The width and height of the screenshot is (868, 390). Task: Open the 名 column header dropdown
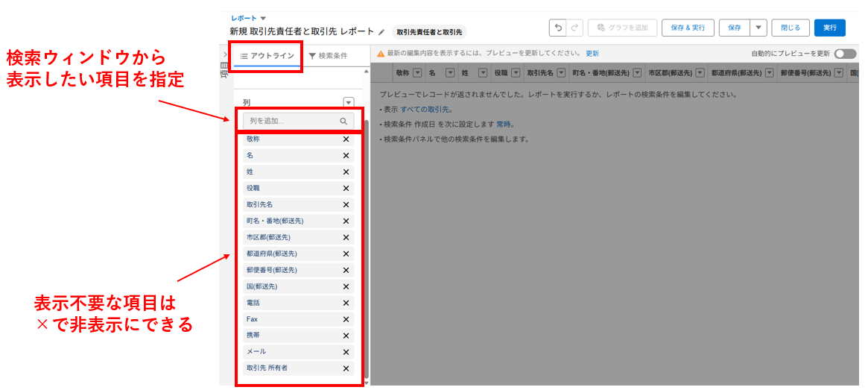pyautogui.click(x=450, y=72)
